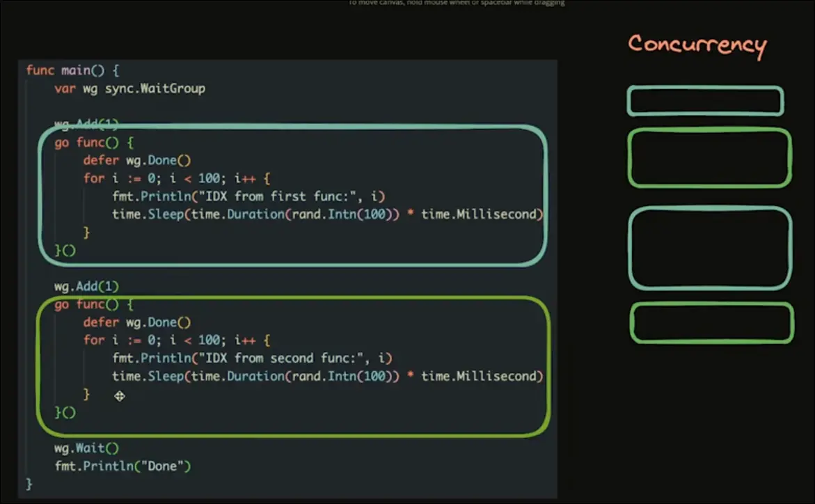Image resolution: width=815 pixels, height=504 pixels.
Task: Click the fmt.Println("Done") statement
Action: [122, 466]
